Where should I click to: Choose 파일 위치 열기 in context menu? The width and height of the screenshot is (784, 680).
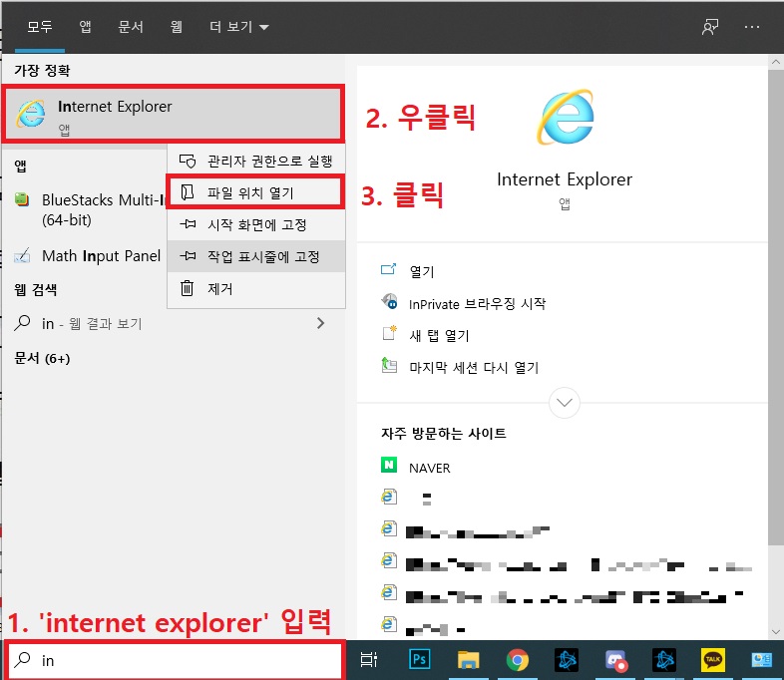(256, 192)
